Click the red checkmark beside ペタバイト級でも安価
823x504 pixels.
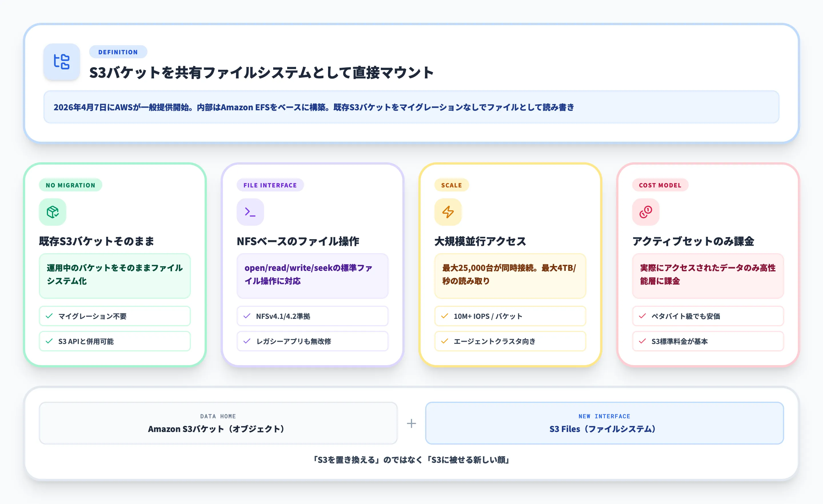642,316
